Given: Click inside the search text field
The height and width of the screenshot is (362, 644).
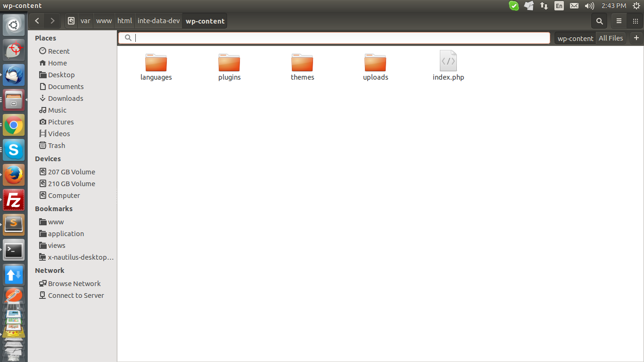Looking at the screenshot, I should pos(339,38).
